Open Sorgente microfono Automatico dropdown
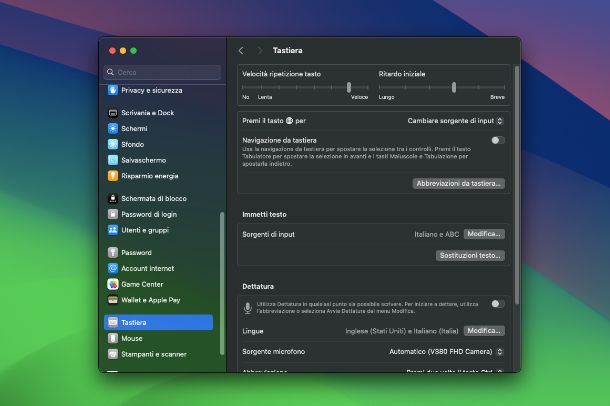This screenshot has height=406, width=610. coord(446,352)
